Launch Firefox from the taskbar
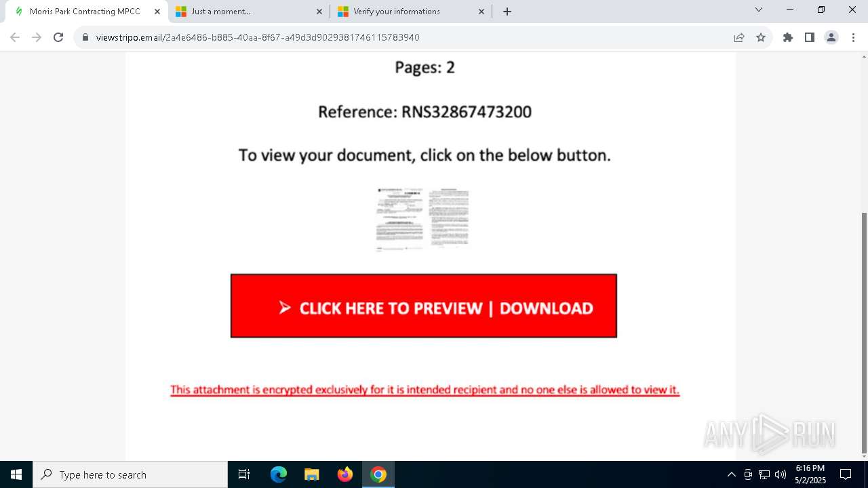 [x=345, y=474]
